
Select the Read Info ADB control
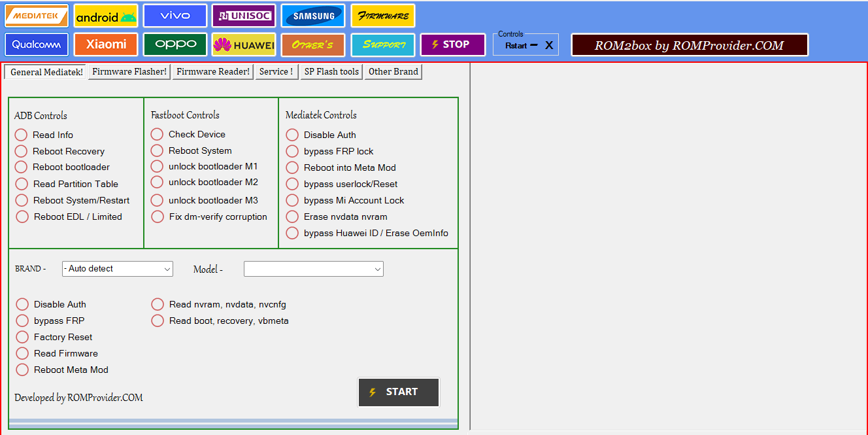point(21,134)
